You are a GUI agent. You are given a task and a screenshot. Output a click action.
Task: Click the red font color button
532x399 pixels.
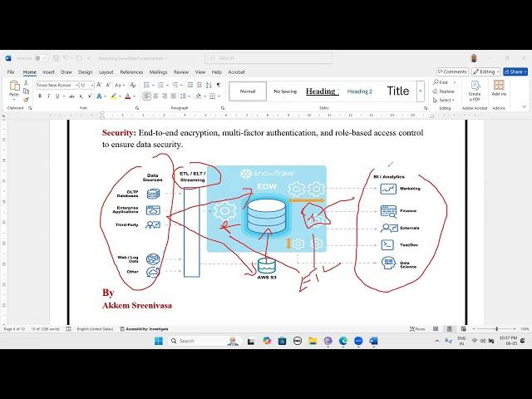click(127, 96)
